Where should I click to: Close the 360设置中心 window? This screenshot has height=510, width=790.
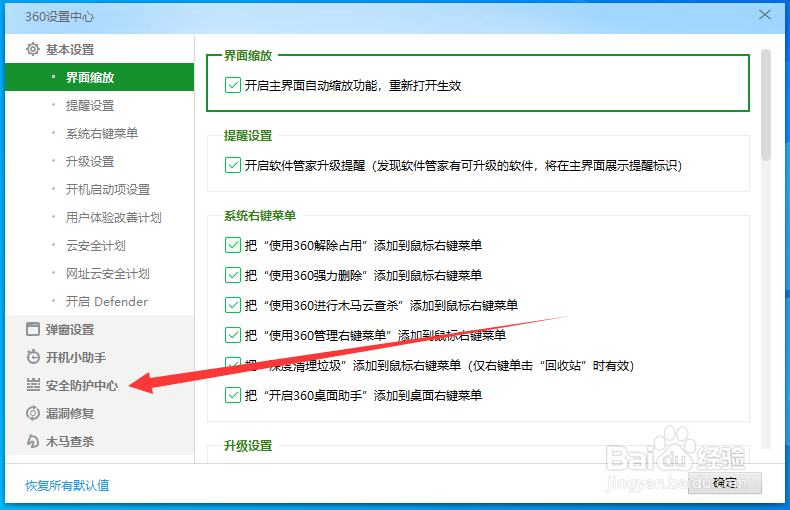tap(765, 15)
